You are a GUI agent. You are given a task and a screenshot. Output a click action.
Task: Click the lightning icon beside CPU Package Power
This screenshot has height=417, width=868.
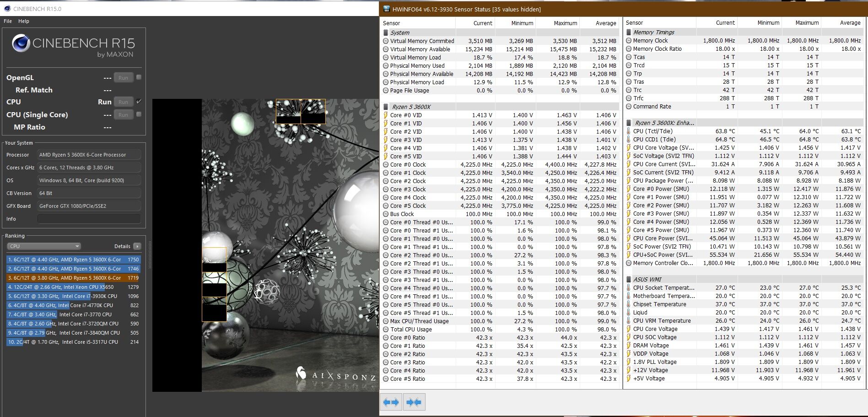(x=629, y=181)
